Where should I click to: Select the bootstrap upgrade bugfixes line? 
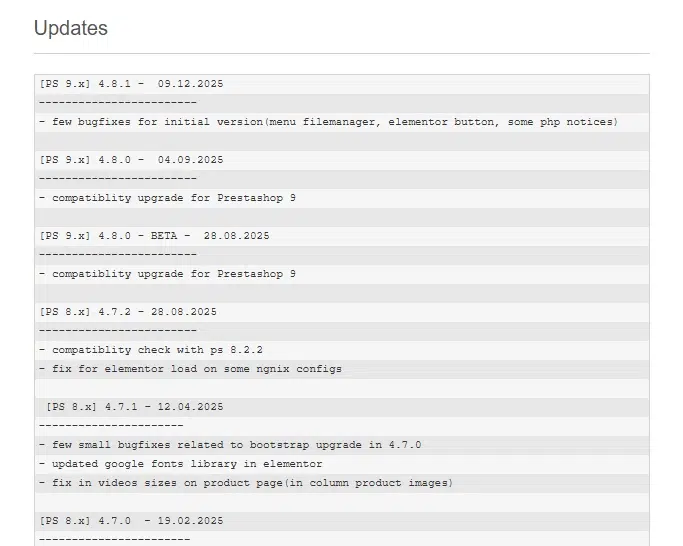pos(230,445)
